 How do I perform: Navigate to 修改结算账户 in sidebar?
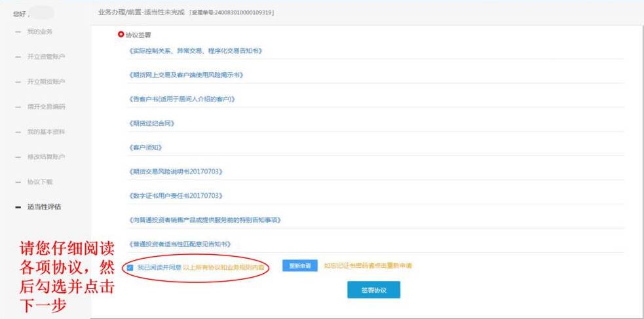point(46,157)
